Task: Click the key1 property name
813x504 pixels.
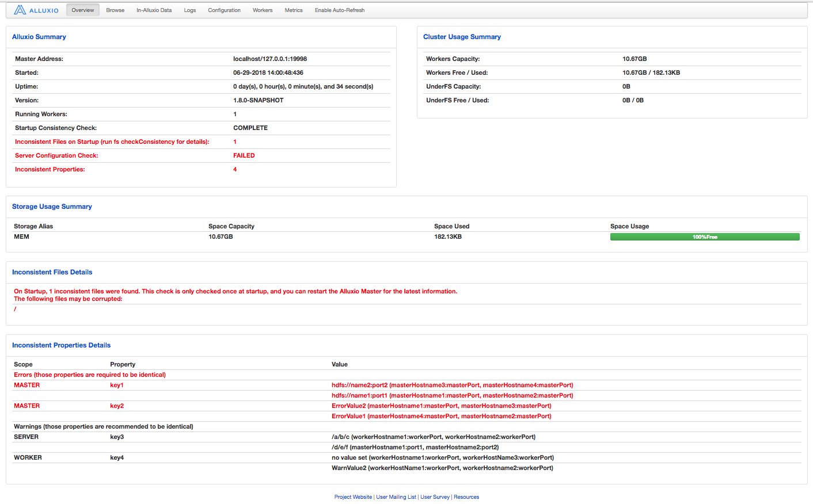Action: (117, 385)
